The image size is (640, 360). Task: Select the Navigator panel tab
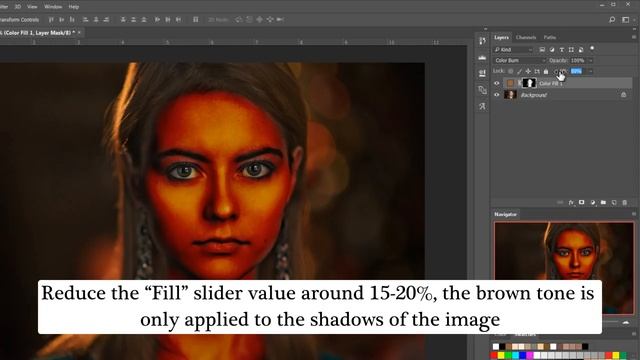coord(505,214)
